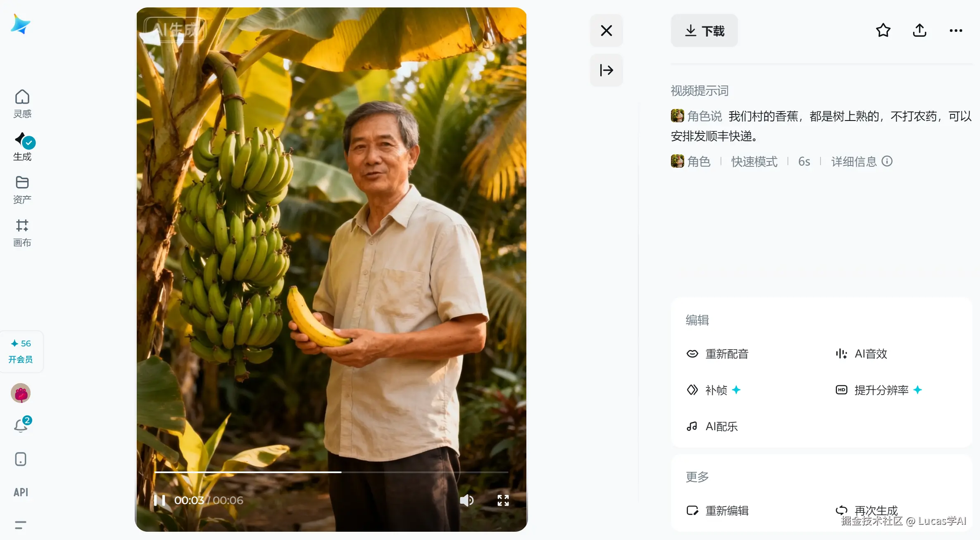The image size is (980, 540).
Task: Favorite this video with the star icon
Action: pyautogui.click(x=883, y=31)
